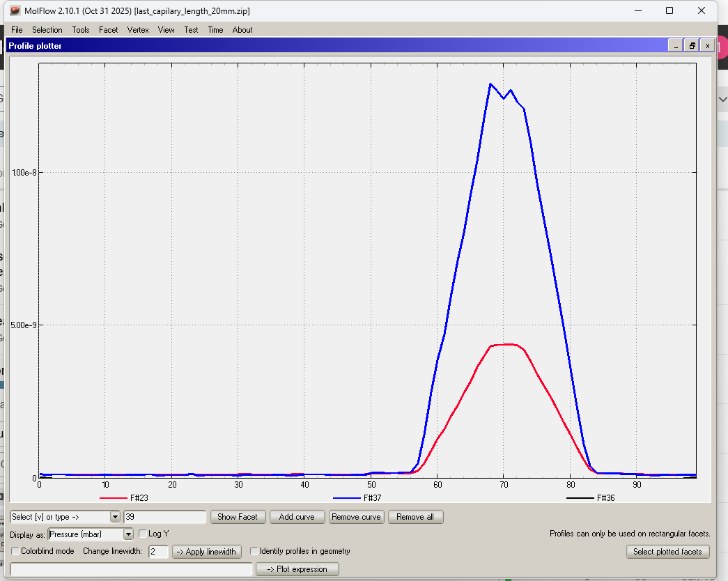Open the 'Select [v] or type' dropdown
728x581 pixels.
coord(115,517)
